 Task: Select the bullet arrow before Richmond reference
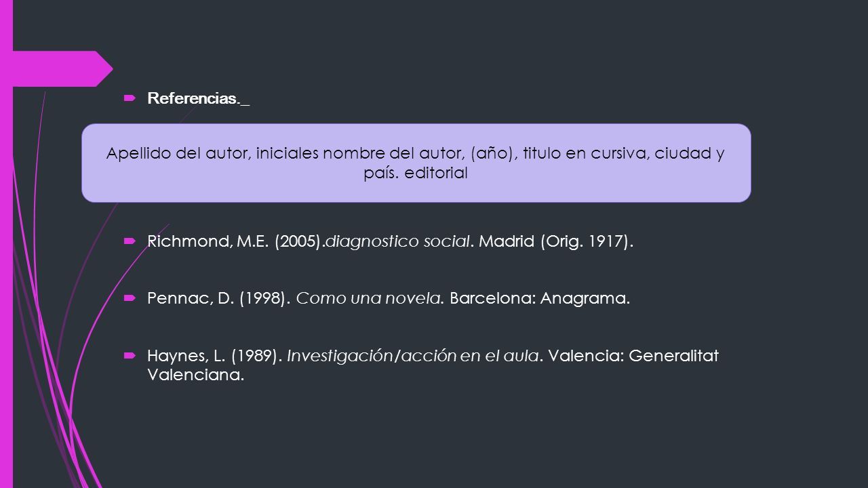[129, 241]
